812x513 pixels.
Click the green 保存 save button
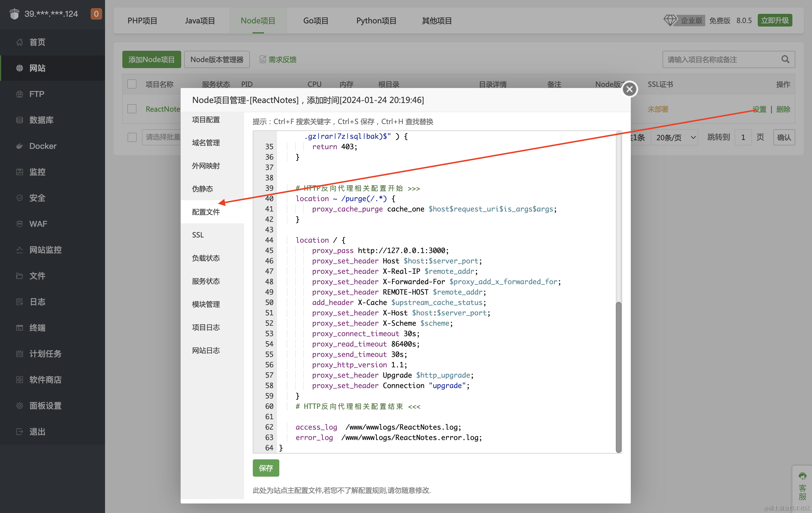pyautogui.click(x=266, y=468)
